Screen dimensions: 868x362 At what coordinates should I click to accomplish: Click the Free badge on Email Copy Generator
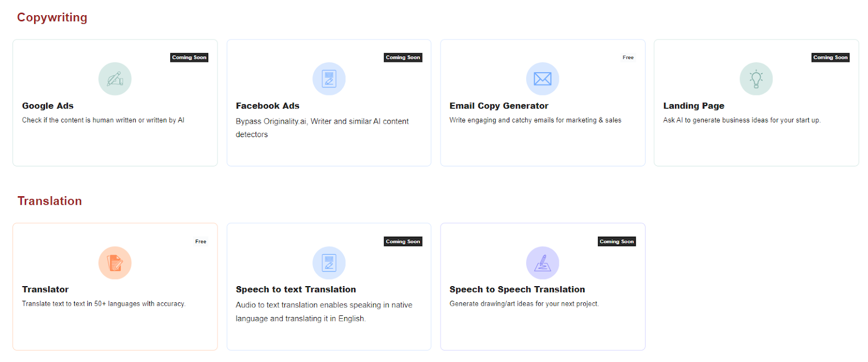628,57
